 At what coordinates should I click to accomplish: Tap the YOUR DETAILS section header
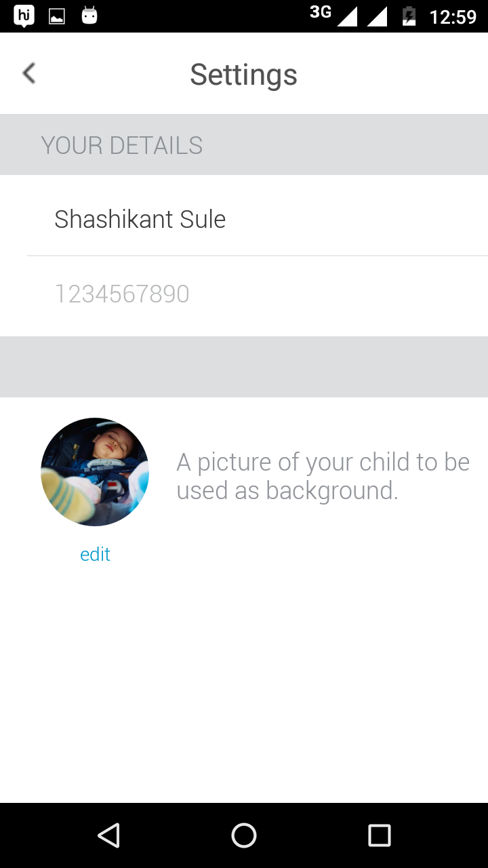click(122, 145)
